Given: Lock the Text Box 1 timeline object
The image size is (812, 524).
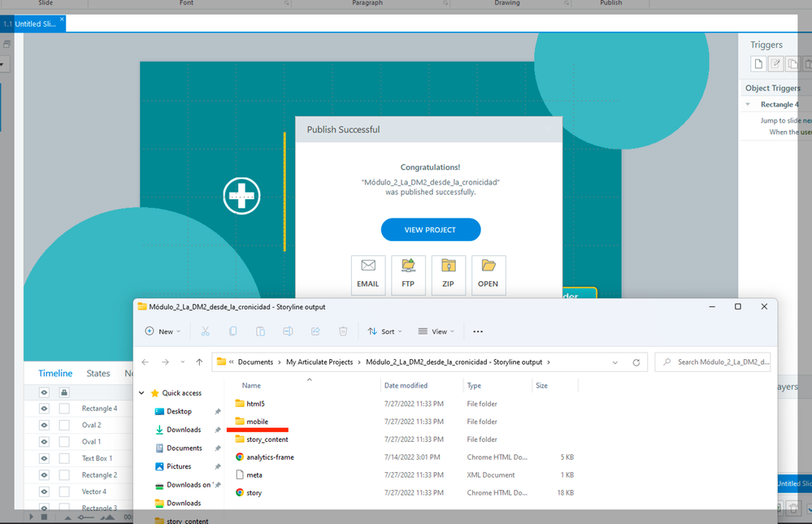Looking at the screenshot, I should tap(64, 458).
